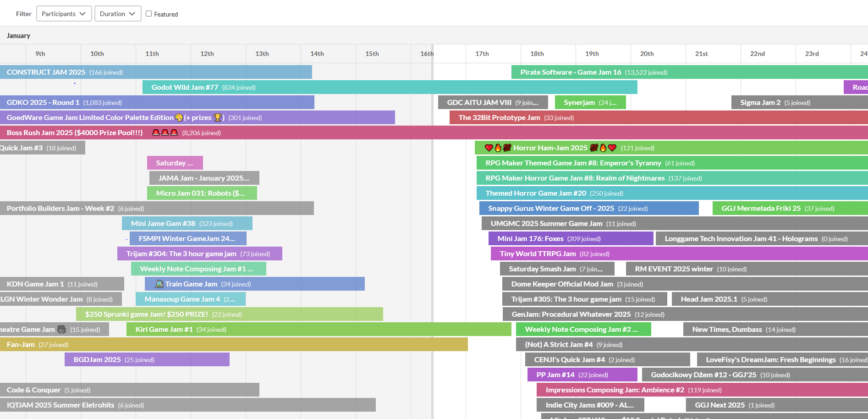Open Quick Jam #3 entry
868x419 pixels.
click(x=43, y=148)
